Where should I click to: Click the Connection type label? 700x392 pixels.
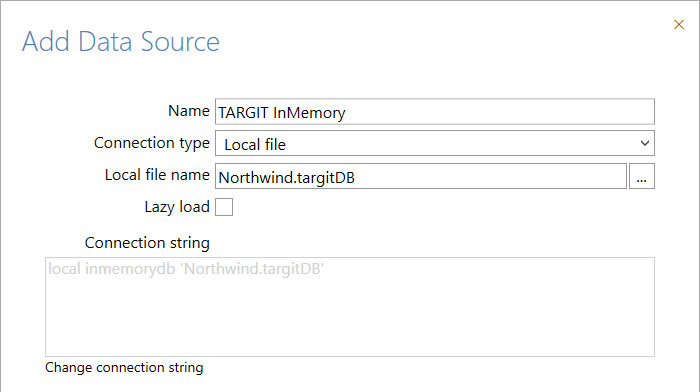click(x=152, y=143)
